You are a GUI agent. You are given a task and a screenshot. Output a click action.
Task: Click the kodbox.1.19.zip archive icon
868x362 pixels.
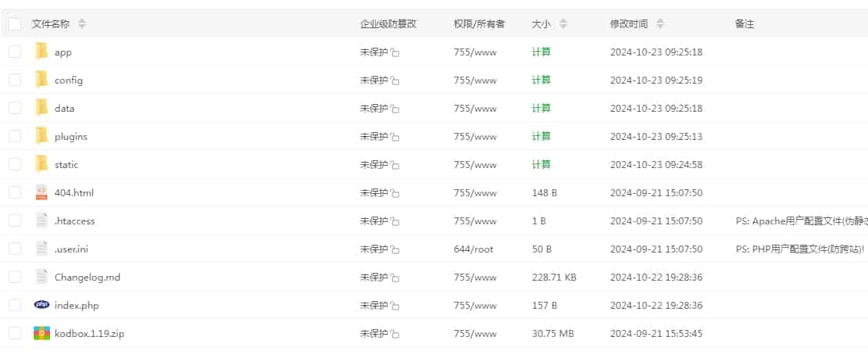pyautogui.click(x=41, y=334)
